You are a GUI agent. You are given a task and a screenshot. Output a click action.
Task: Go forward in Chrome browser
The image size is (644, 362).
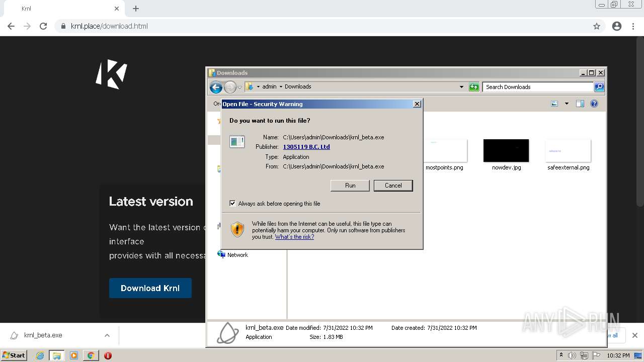coord(27,26)
